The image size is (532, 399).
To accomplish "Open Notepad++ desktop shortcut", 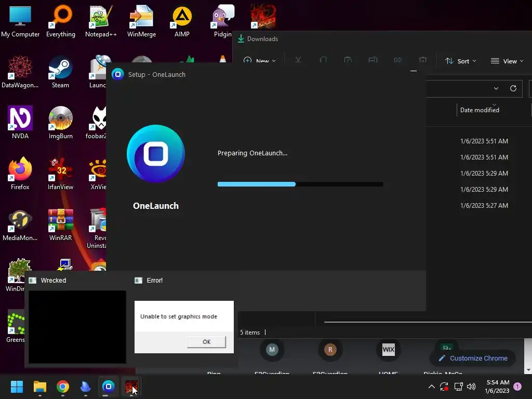I will (x=101, y=21).
